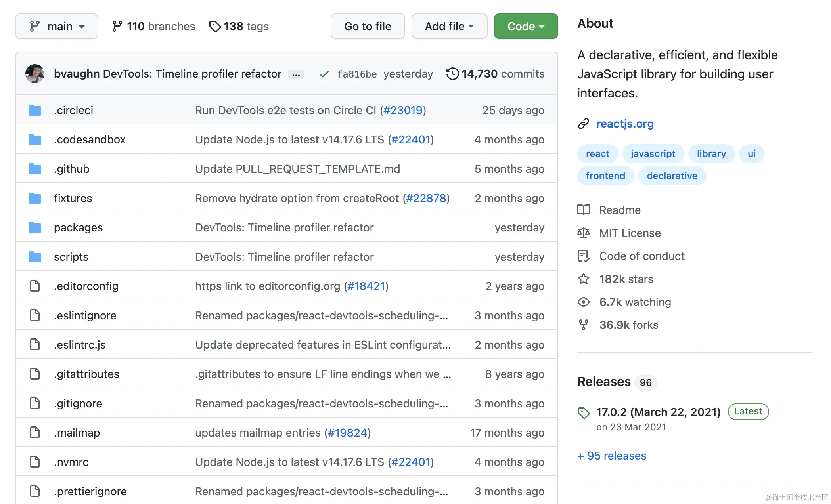Show the + 95 releases link
This screenshot has width=831, height=504.
tap(612, 456)
